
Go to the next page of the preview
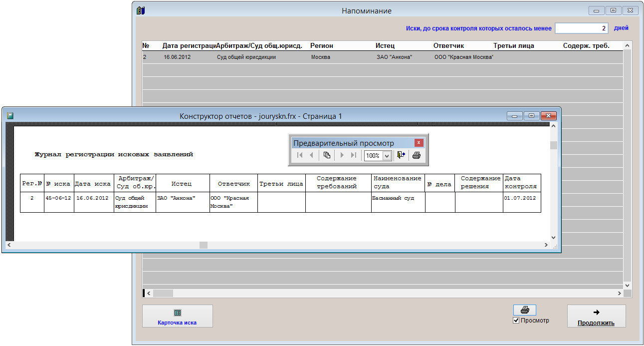pyautogui.click(x=342, y=155)
